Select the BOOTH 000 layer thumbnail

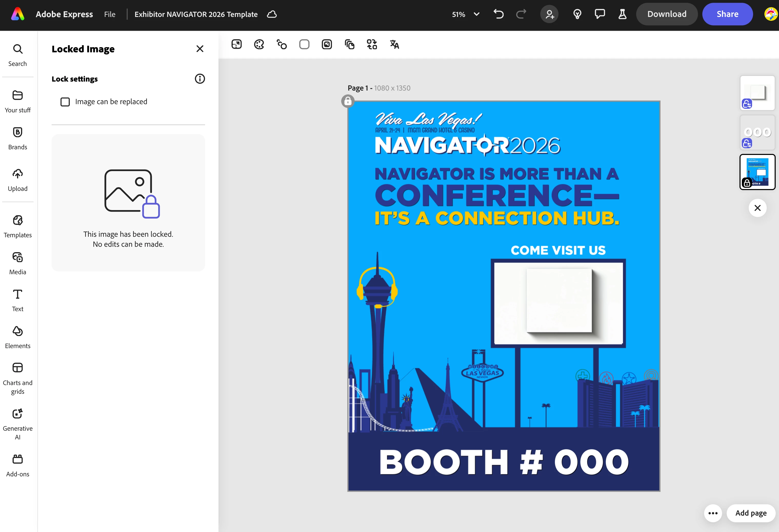pyautogui.click(x=757, y=132)
